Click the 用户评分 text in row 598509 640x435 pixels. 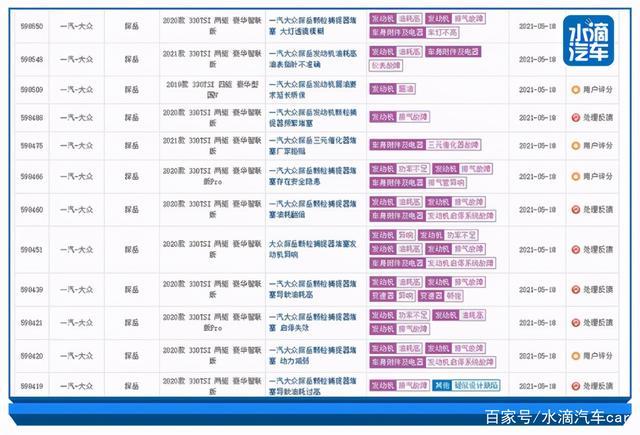[x=598, y=89]
